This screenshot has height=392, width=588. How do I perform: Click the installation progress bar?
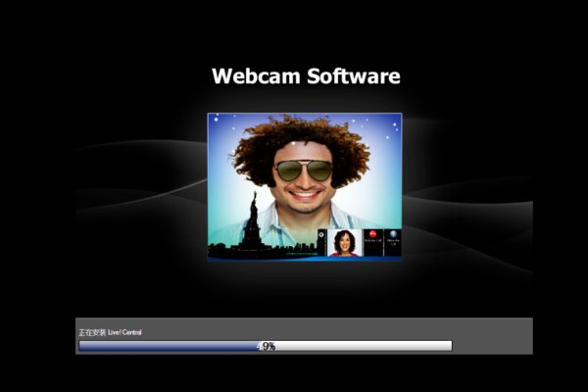point(265,346)
